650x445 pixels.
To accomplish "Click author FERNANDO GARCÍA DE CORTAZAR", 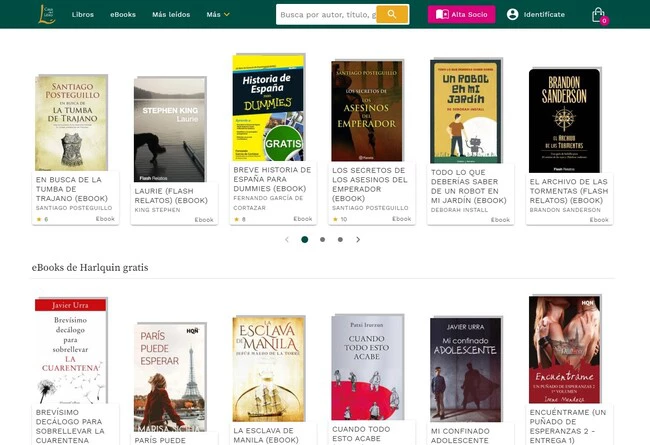I will pyautogui.click(x=268, y=203).
